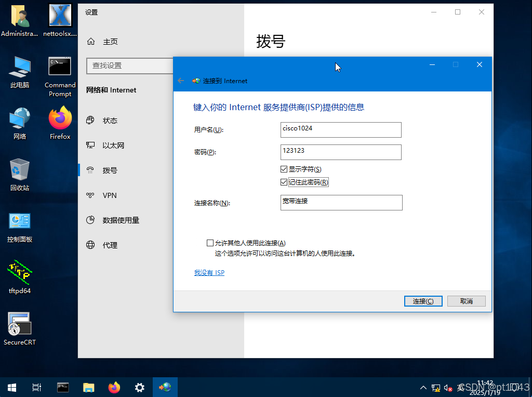This screenshot has width=532, height=397.
Task: Minimize the 连接到 Internet dialog
Action: [x=432, y=64]
